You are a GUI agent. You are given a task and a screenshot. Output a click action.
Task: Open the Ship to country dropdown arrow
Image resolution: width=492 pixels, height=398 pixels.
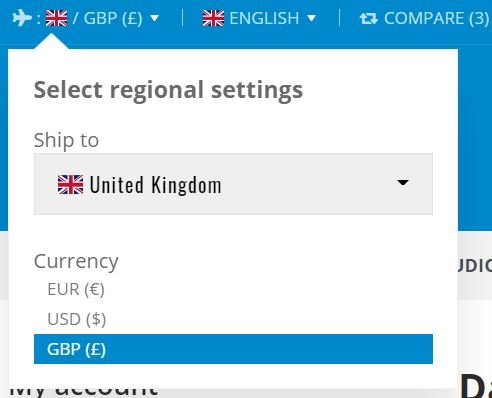click(403, 182)
